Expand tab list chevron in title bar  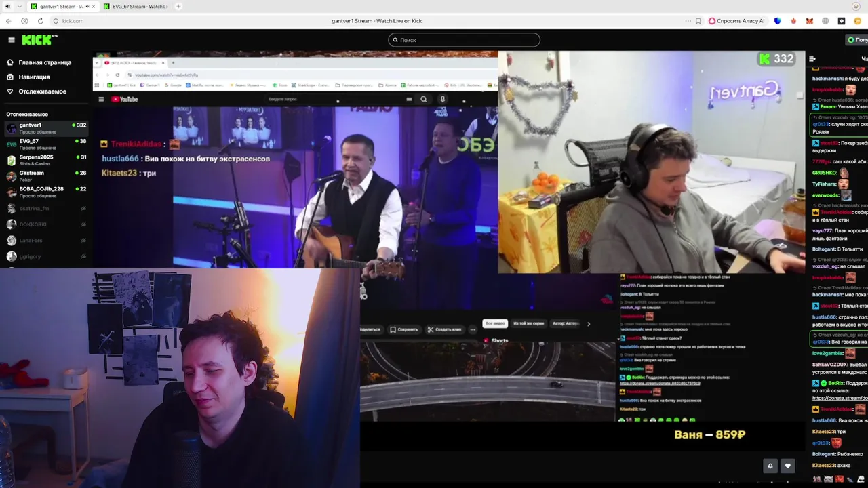tap(20, 6)
